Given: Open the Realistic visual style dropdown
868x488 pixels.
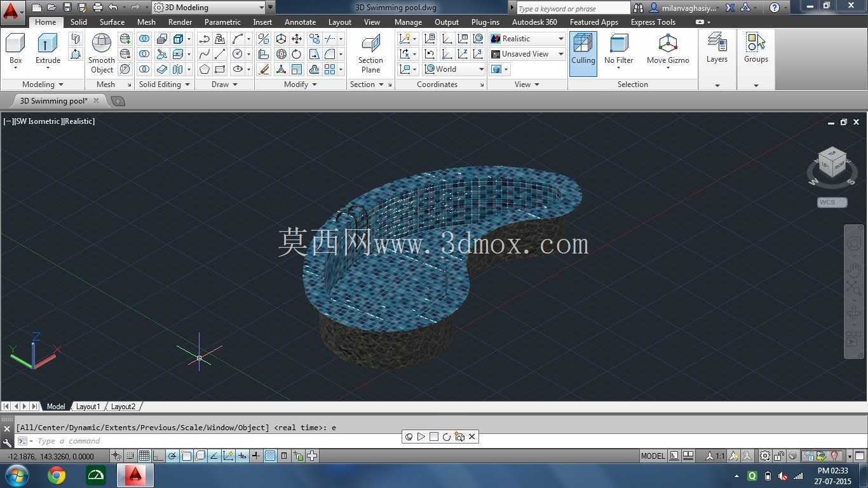Looking at the screenshot, I should [527, 39].
